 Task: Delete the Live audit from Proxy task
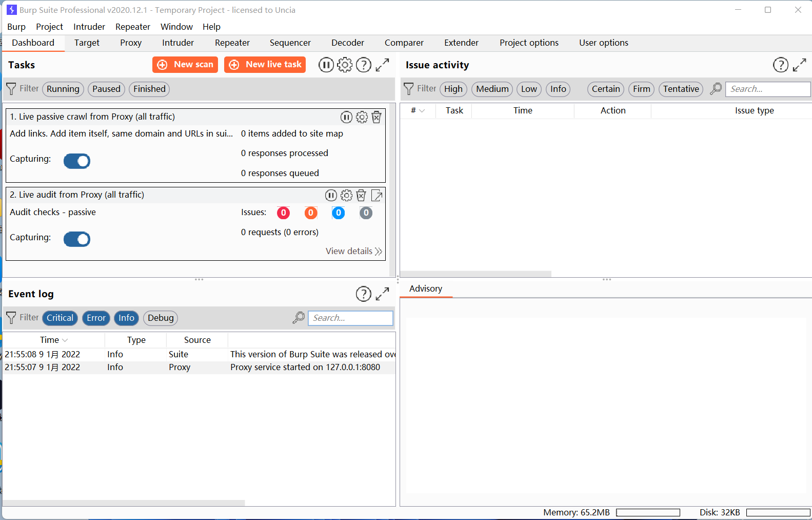tap(361, 195)
